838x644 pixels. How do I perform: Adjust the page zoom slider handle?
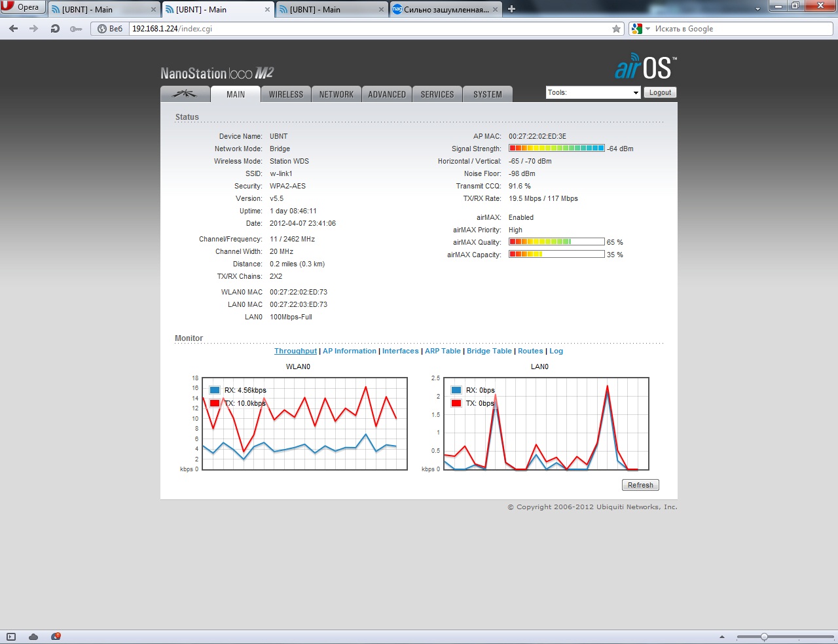764,637
